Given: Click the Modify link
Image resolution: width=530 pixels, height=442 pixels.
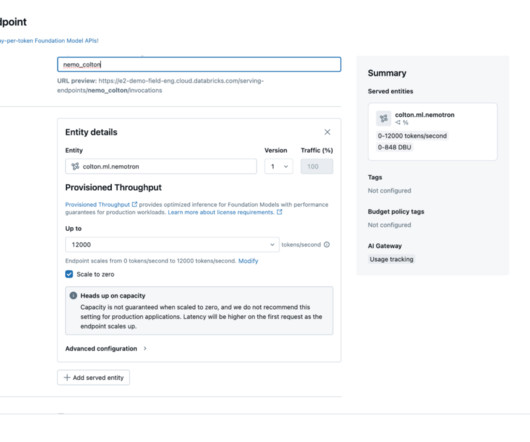Looking at the screenshot, I should tap(248, 261).
